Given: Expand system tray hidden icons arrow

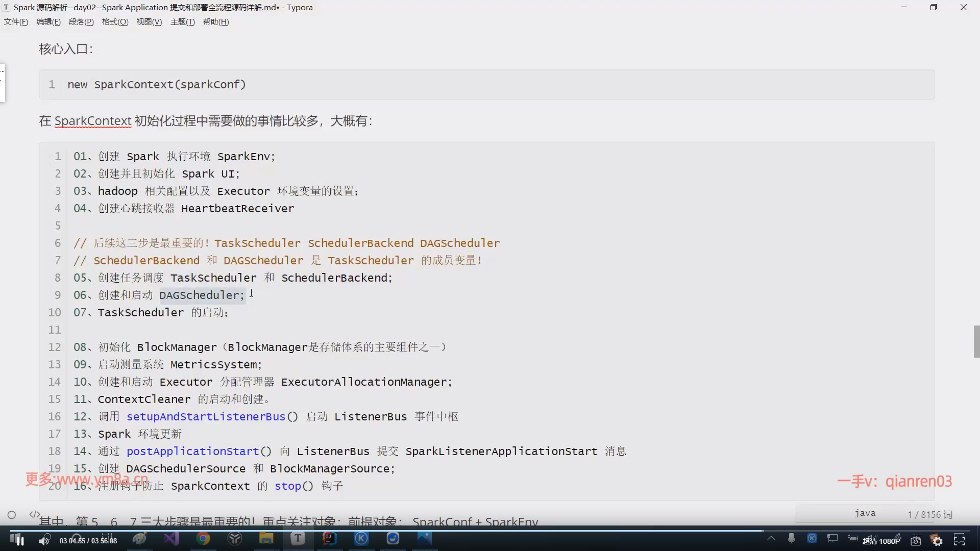Looking at the screenshot, I should 771,538.
